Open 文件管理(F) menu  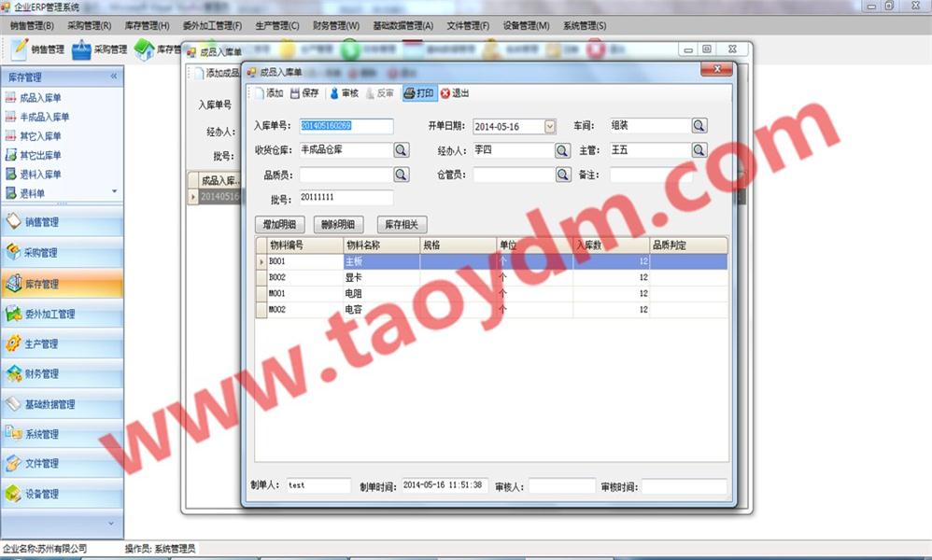(468, 25)
